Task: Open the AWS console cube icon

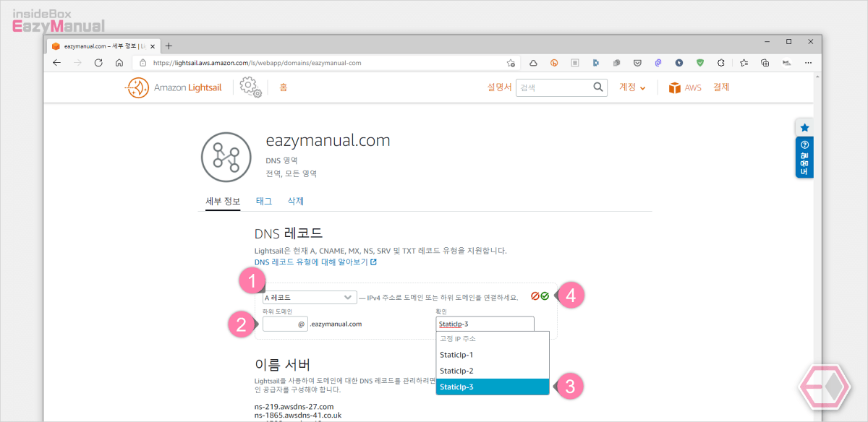Action: [675, 88]
